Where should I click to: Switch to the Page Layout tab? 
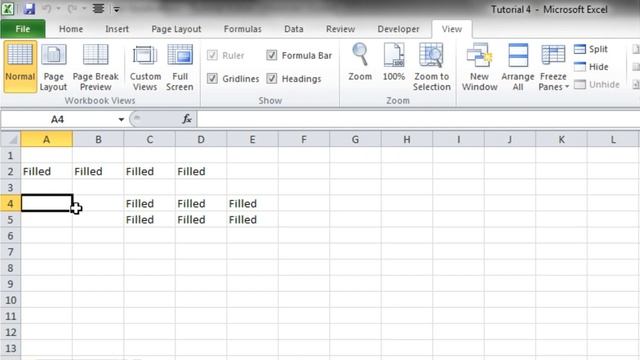(176, 29)
